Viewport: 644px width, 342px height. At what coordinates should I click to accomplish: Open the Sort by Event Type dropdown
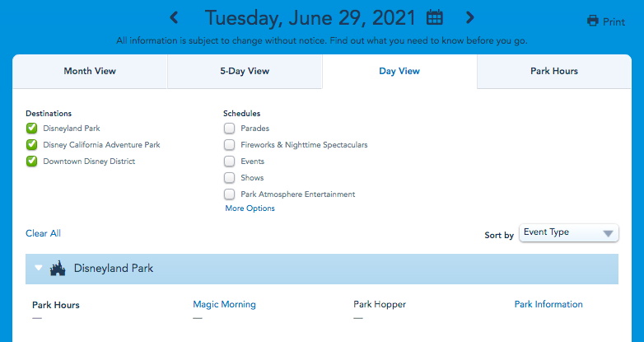(x=568, y=233)
